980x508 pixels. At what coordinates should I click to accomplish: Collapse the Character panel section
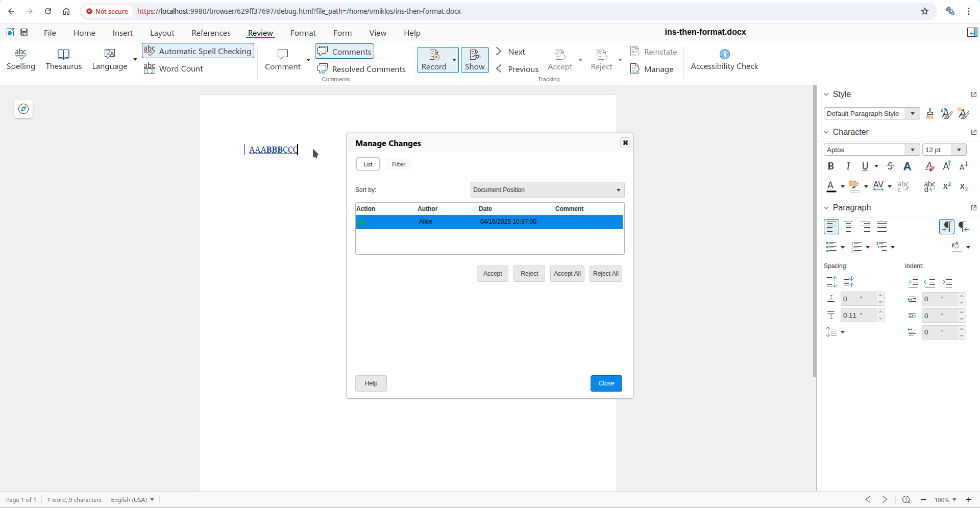pos(826,132)
